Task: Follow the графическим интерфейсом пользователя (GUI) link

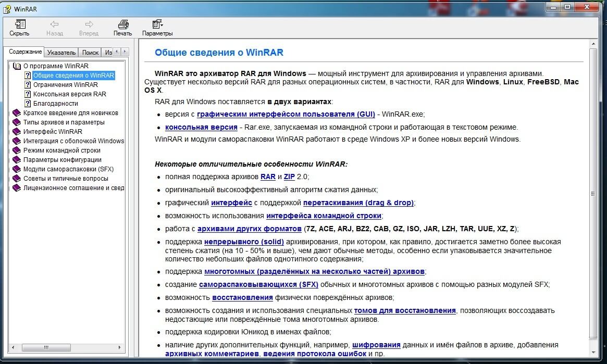Action: [286, 114]
